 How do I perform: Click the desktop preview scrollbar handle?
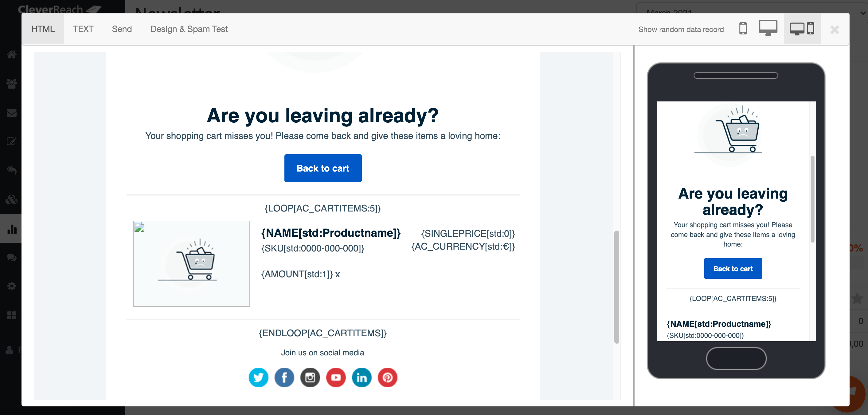click(616, 287)
